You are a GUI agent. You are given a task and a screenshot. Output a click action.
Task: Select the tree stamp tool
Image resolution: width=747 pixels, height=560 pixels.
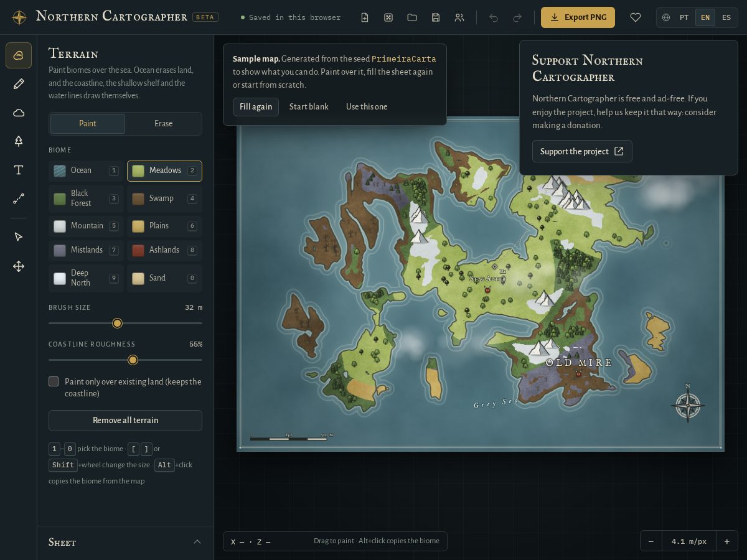19,141
